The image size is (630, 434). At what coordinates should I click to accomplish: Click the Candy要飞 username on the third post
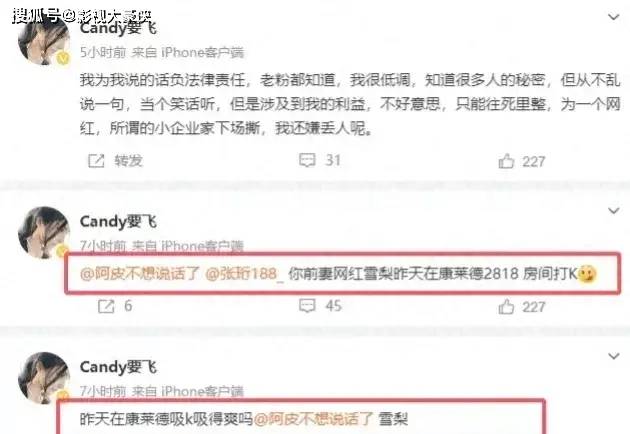(118, 367)
